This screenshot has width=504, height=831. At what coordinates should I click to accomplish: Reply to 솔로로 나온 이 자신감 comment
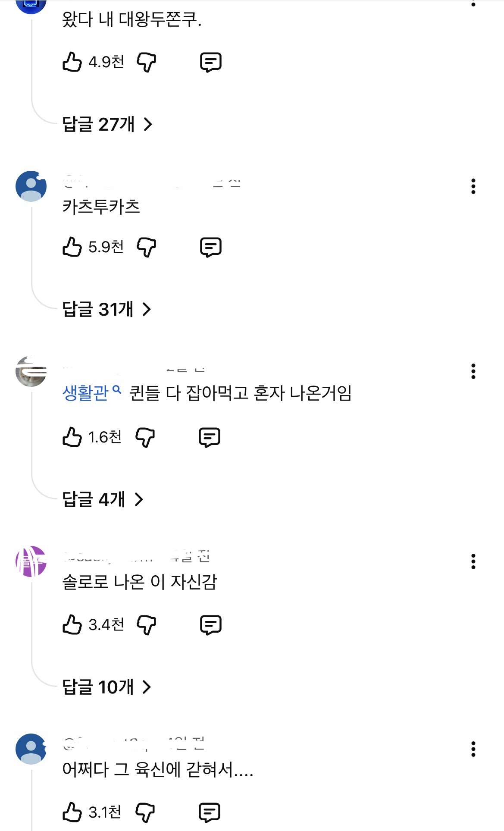pos(211,625)
